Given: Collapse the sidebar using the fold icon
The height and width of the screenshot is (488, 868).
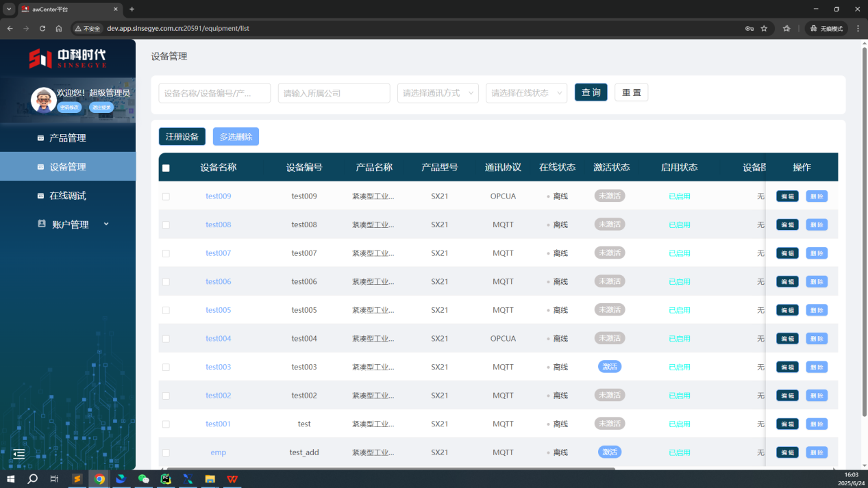Looking at the screenshot, I should click(19, 454).
